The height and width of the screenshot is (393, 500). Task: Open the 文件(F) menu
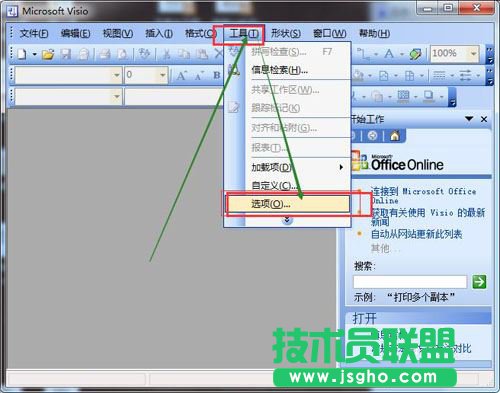[x=34, y=33]
